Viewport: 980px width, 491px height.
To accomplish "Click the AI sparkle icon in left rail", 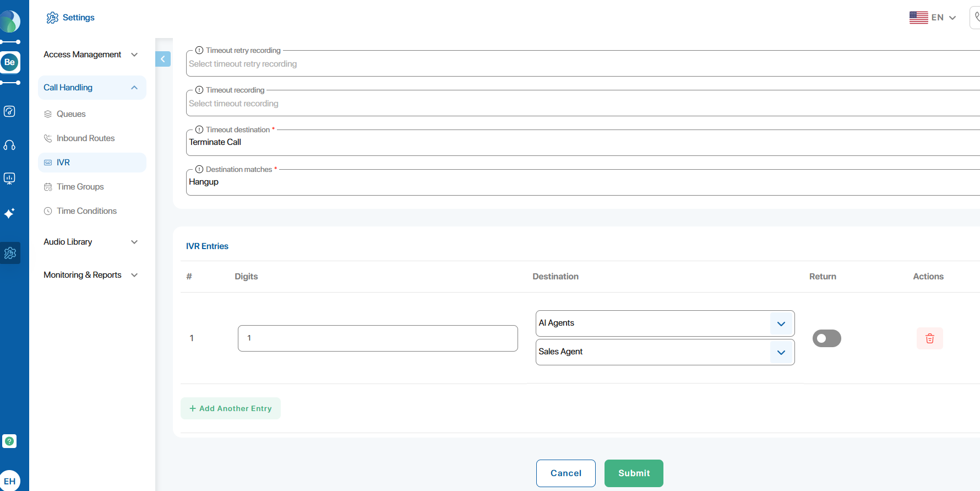I will 9,213.
